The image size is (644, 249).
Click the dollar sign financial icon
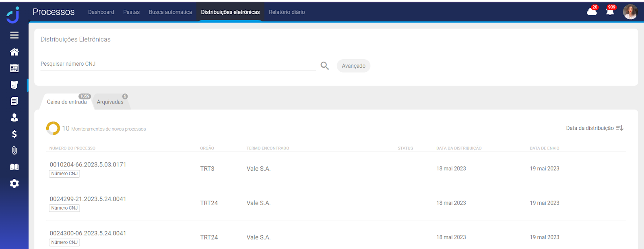pyautogui.click(x=14, y=134)
